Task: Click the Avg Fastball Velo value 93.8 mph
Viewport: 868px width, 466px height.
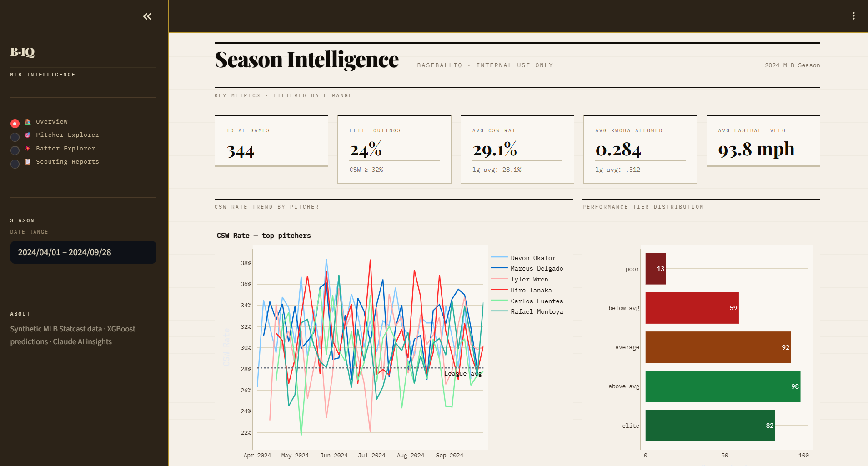Action: tap(757, 150)
